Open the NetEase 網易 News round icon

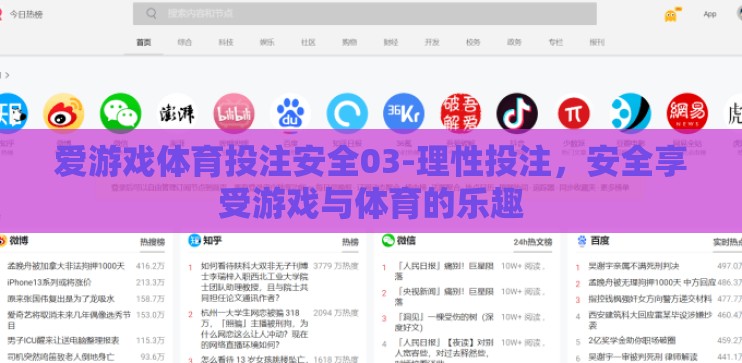pyautogui.click(x=687, y=113)
